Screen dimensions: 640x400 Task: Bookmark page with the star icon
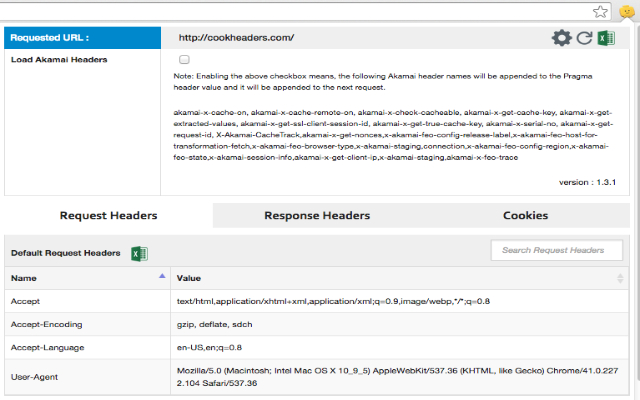click(600, 11)
